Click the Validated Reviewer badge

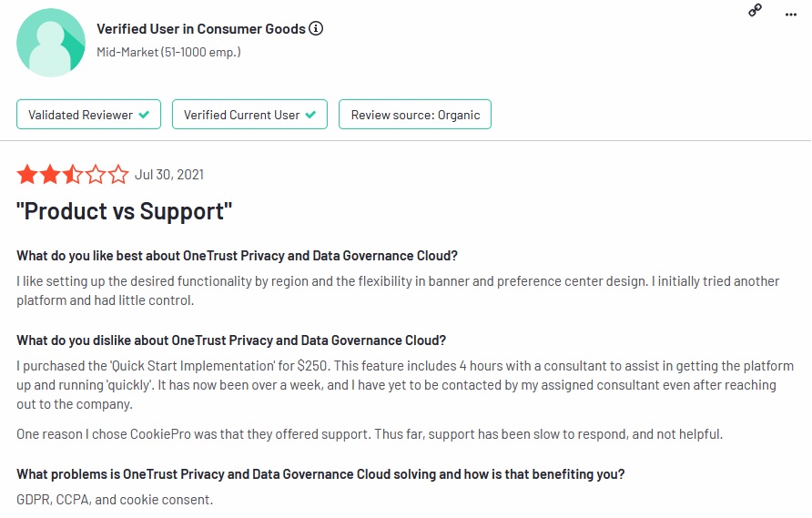point(89,115)
